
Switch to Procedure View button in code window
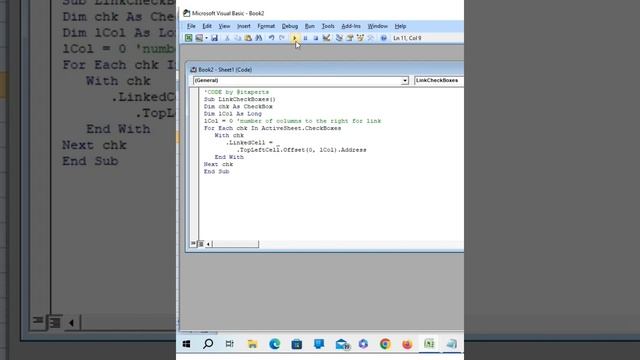(x=193, y=244)
